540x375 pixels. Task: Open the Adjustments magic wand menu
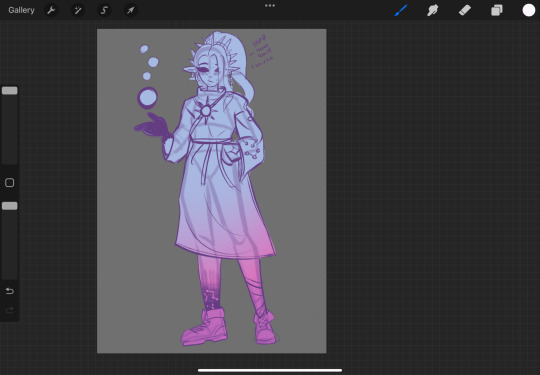(77, 10)
